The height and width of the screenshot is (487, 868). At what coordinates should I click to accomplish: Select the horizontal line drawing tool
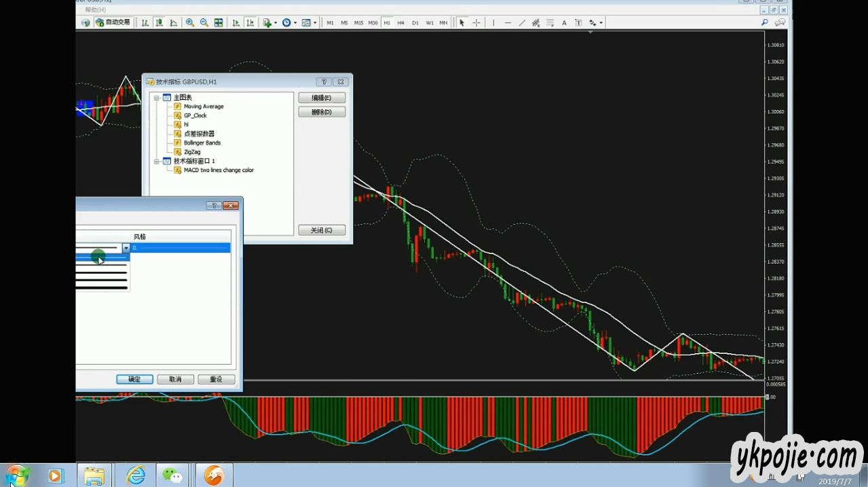click(508, 22)
